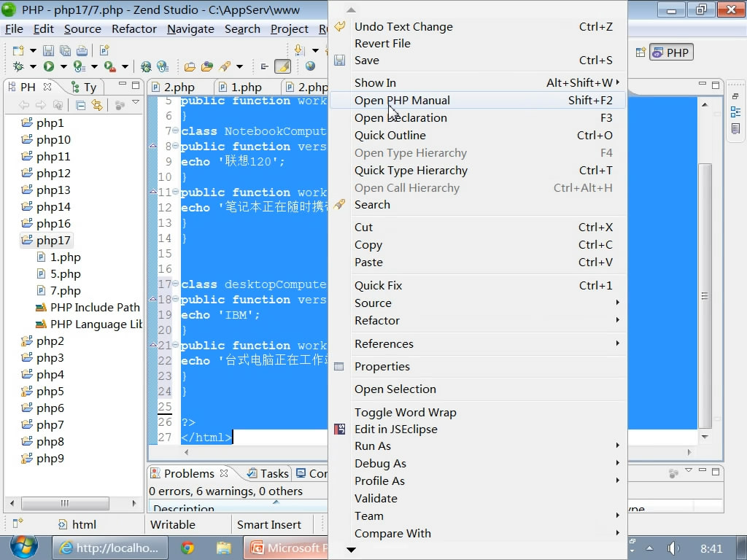Screen dimensions: 747x560
Task: Click the Save All toolbar icon
Action: pos(65,50)
